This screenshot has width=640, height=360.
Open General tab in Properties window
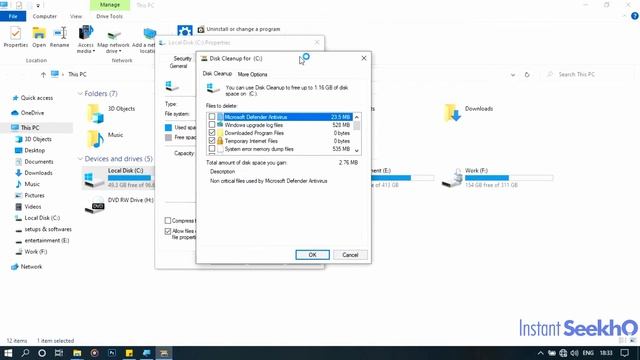[x=178, y=66]
